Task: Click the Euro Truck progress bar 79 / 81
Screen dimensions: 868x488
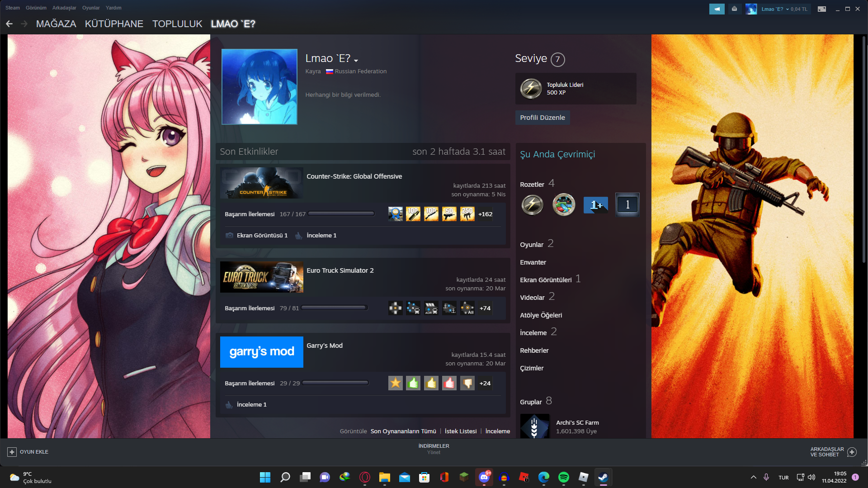Action: click(x=335, y=308)
